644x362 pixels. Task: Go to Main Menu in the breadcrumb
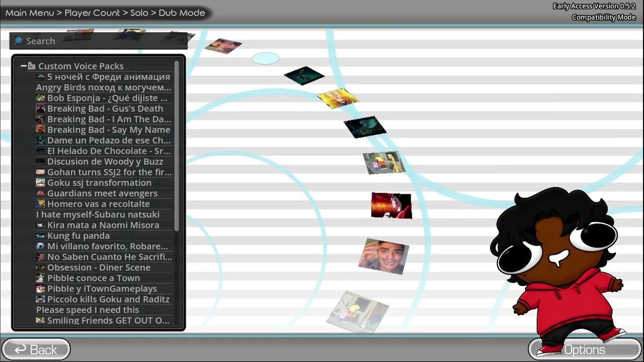click(30, 13)
